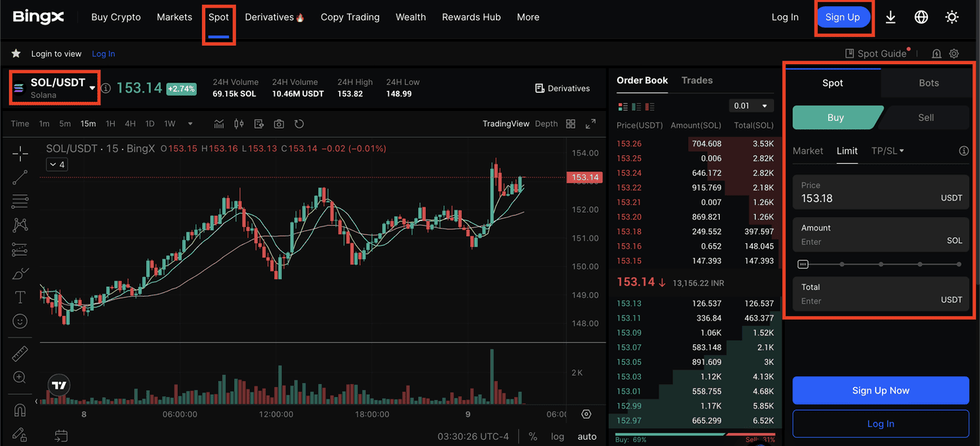Screen dimensions: 980x446
Task: Open the SOL/USDT pair selector dropdown
Action: [x=92, y=87]
